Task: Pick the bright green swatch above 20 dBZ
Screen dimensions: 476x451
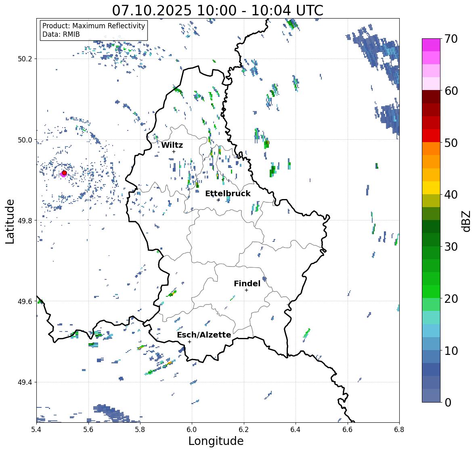Action: 431,292
